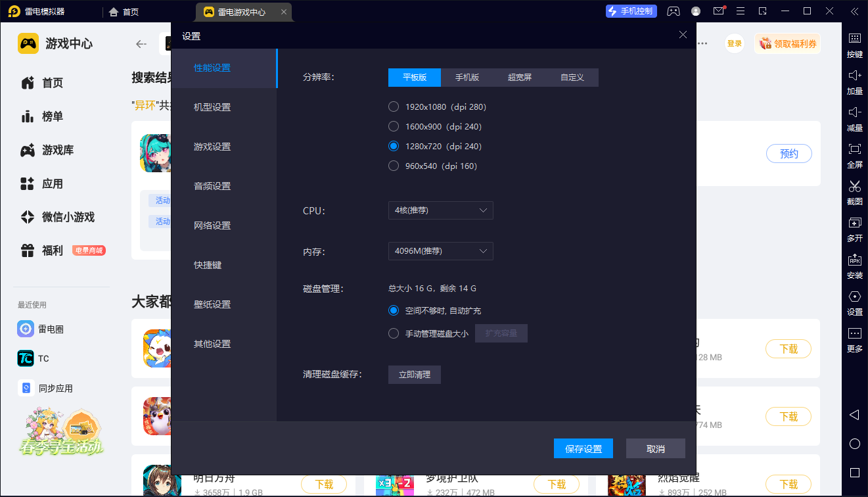Viewport: 868px width, 497px height.
Task: Click the 游戏中心 logo in sidebar
Action: tap(28, 43)
